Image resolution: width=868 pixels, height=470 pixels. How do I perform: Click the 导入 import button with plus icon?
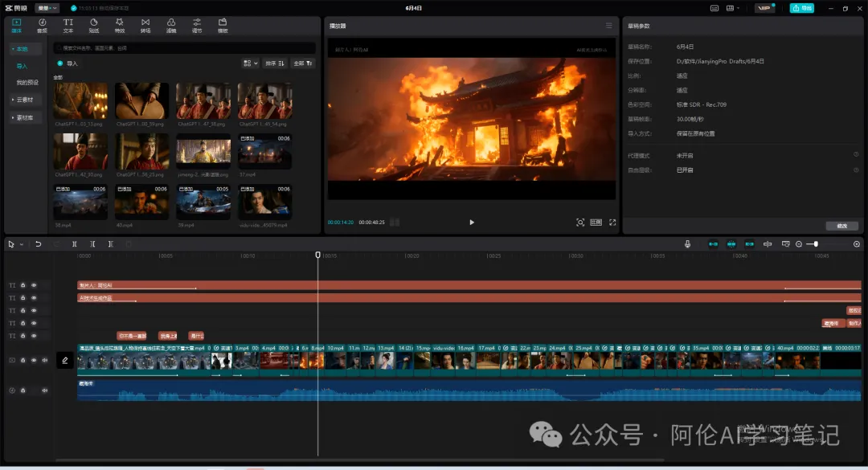coord(68,63)
